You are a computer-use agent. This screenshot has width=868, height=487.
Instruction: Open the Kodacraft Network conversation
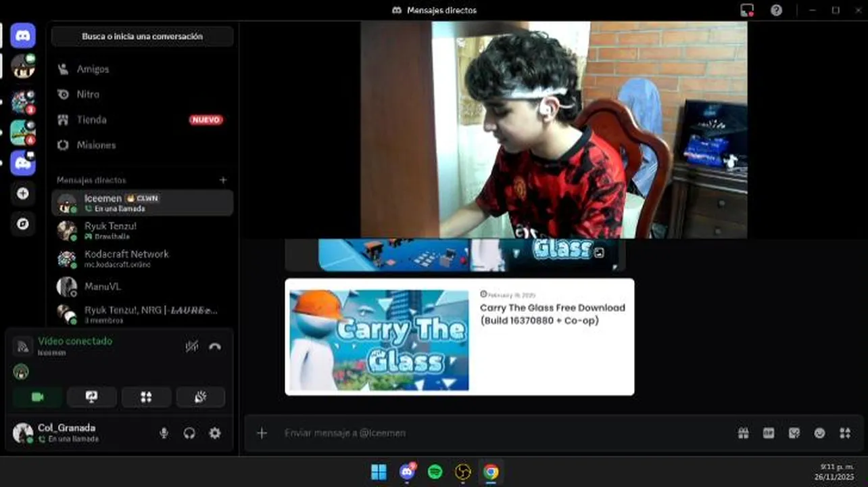coord(143,258)
